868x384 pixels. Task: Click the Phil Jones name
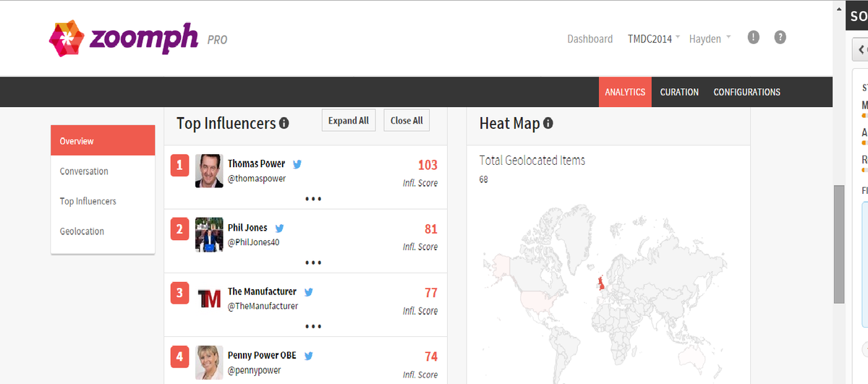tap(247, 228)
